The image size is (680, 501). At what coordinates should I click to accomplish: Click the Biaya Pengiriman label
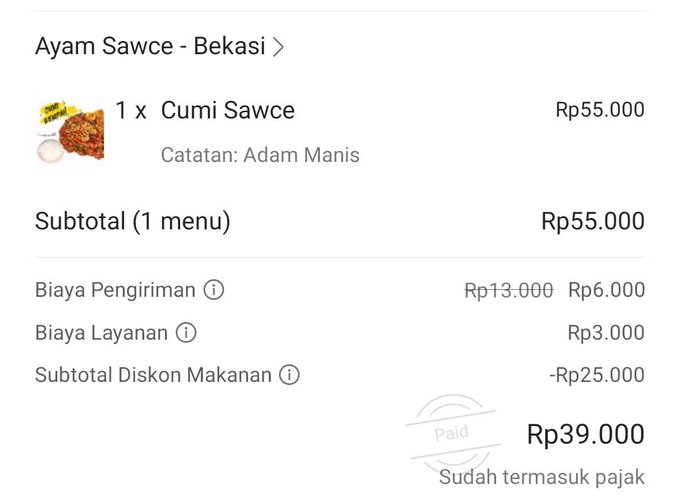pyautogui.click(x=115, y=290)
